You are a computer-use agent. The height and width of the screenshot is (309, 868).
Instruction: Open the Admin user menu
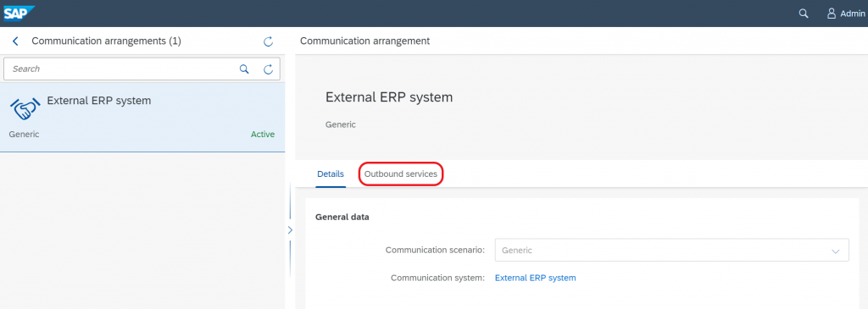[845, 14]
